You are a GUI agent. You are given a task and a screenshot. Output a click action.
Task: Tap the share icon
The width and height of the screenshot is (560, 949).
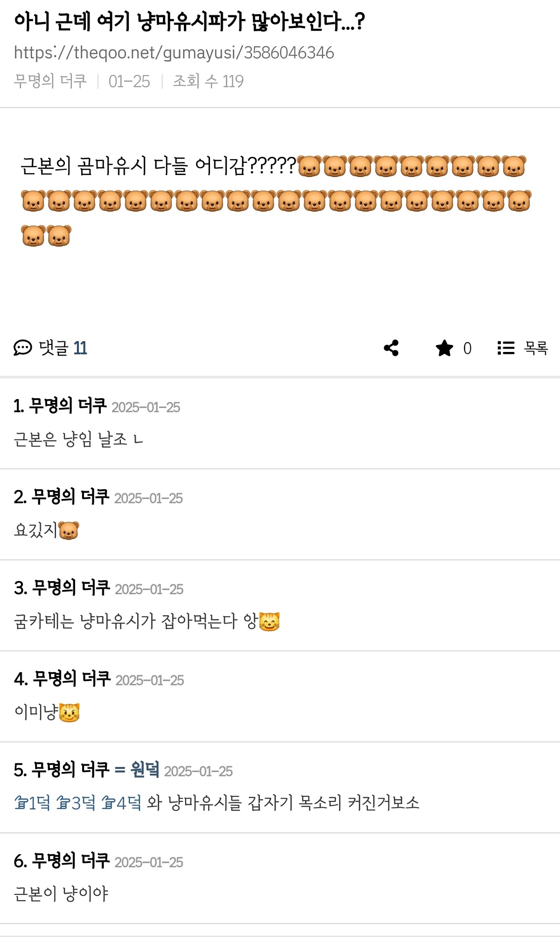391,348
